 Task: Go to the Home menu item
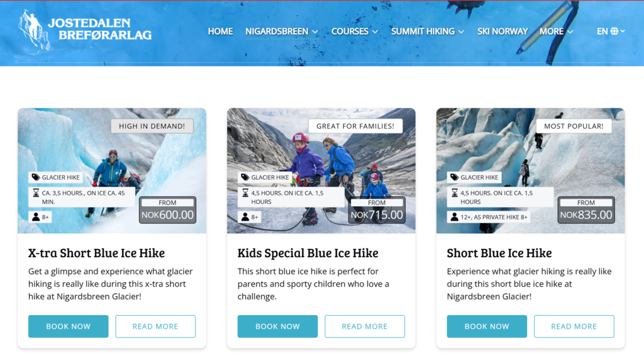point(220,31)
